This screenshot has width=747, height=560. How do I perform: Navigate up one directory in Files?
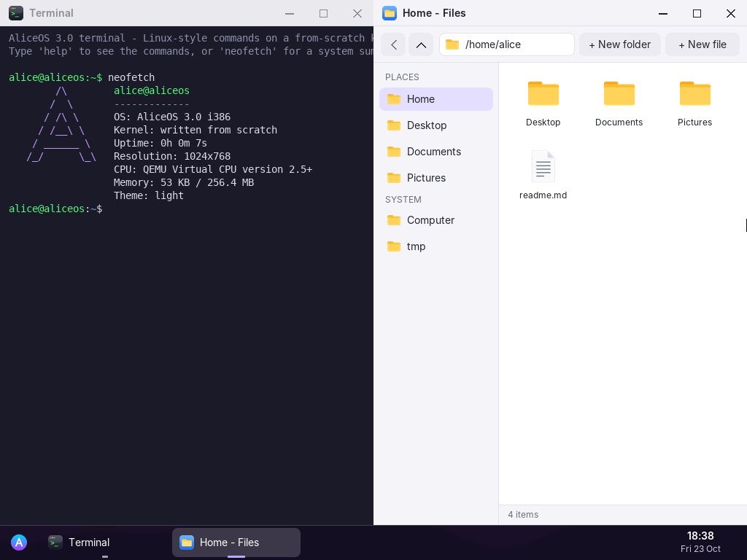tap(421, 44)
